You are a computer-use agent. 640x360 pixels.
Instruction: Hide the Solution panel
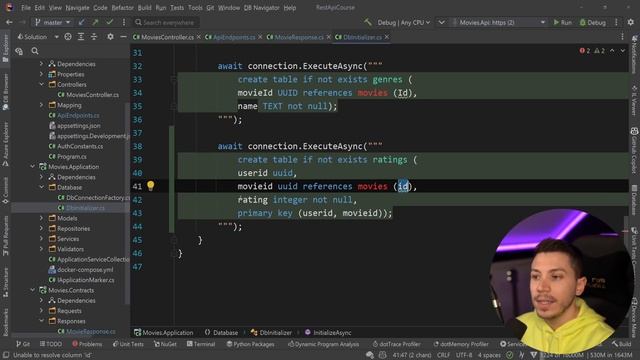point(123,37)
